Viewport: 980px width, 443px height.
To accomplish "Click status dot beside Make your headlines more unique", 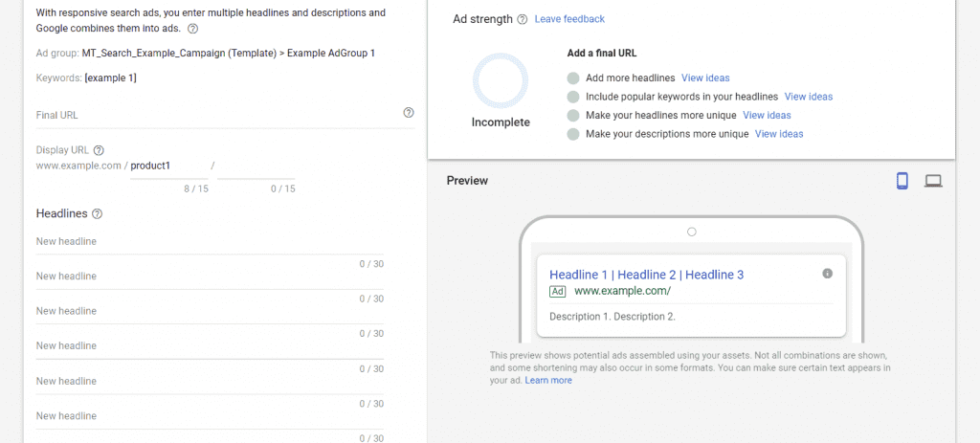I will coord(573,116).
